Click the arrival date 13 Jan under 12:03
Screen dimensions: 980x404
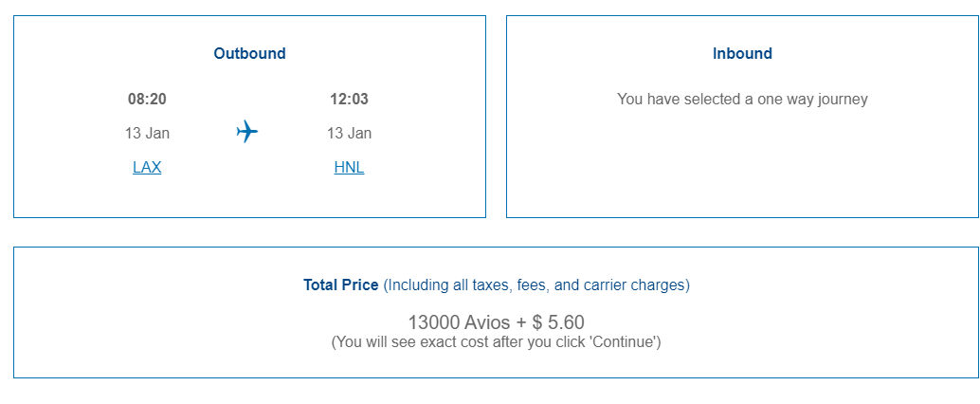[x=349, y=133]
